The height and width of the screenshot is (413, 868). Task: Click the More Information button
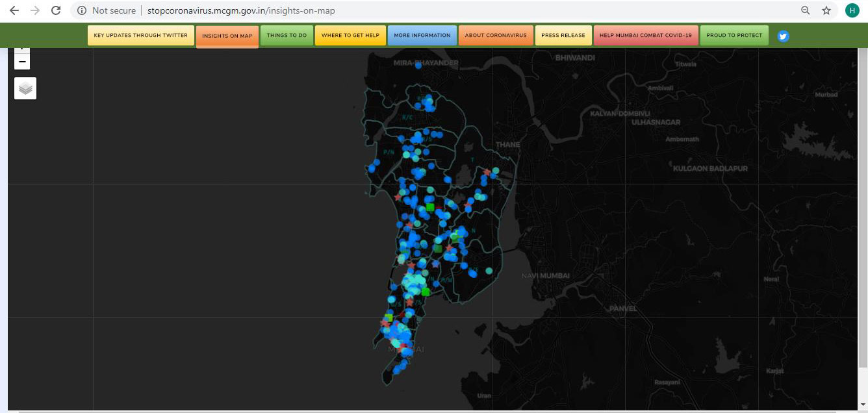[422, 36]
